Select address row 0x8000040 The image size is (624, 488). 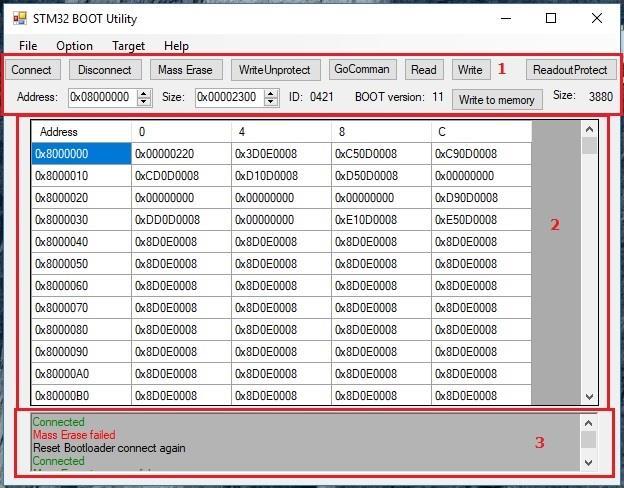(x=81, y=242)
